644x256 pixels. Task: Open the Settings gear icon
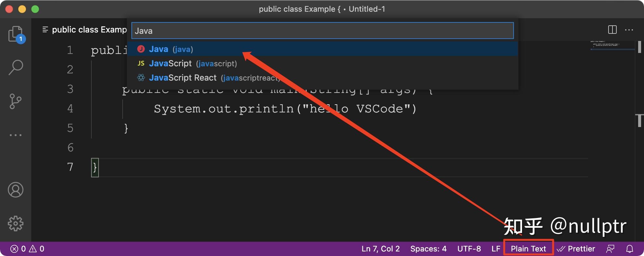click(16, 224)
